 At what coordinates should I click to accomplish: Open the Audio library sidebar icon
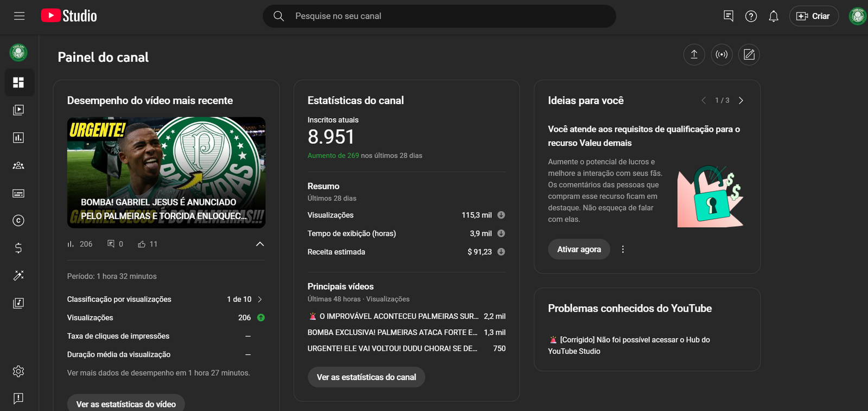click(x=18, y=303)
